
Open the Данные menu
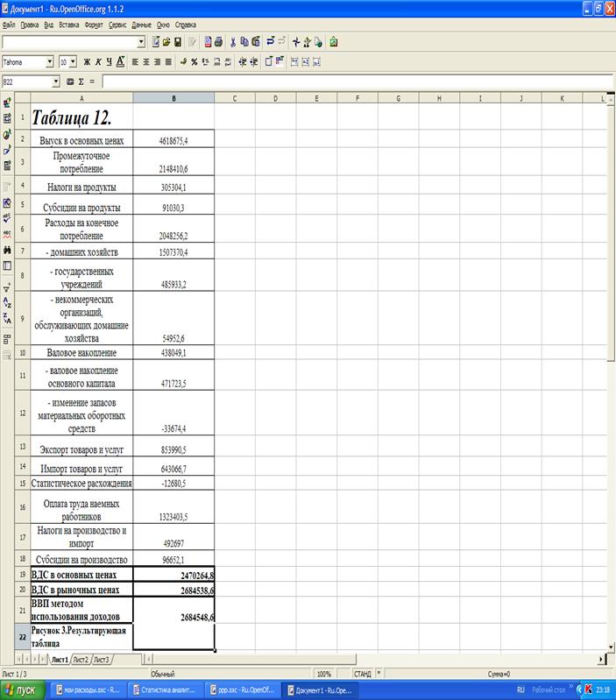pos(141,25)
